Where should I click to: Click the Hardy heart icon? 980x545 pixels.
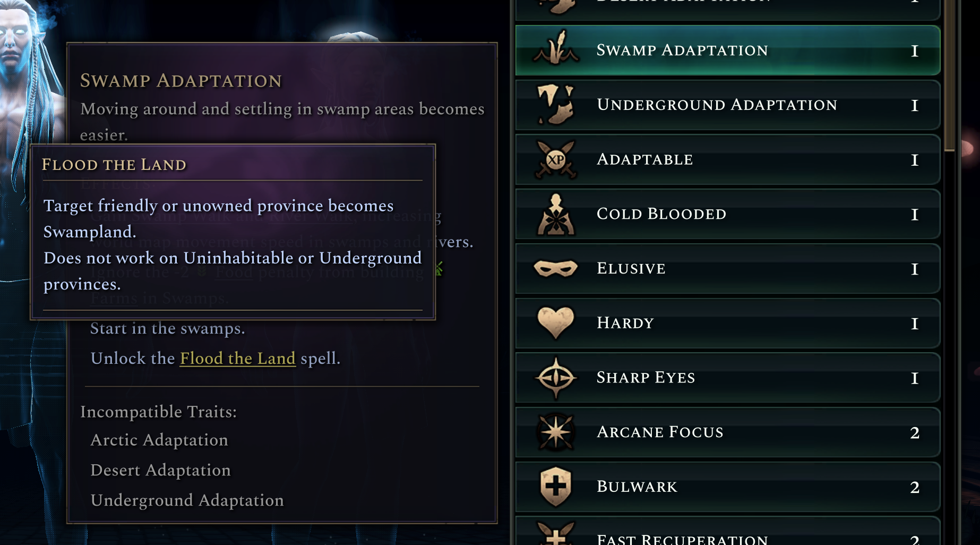pyautogui.click(x=556, y=323)
